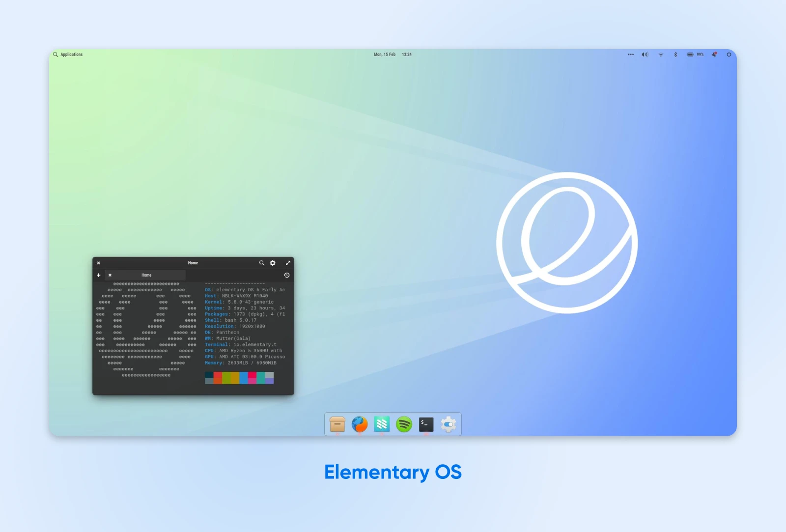
Task: Open the battery 99% indicator
Action: tap(695, 55)
